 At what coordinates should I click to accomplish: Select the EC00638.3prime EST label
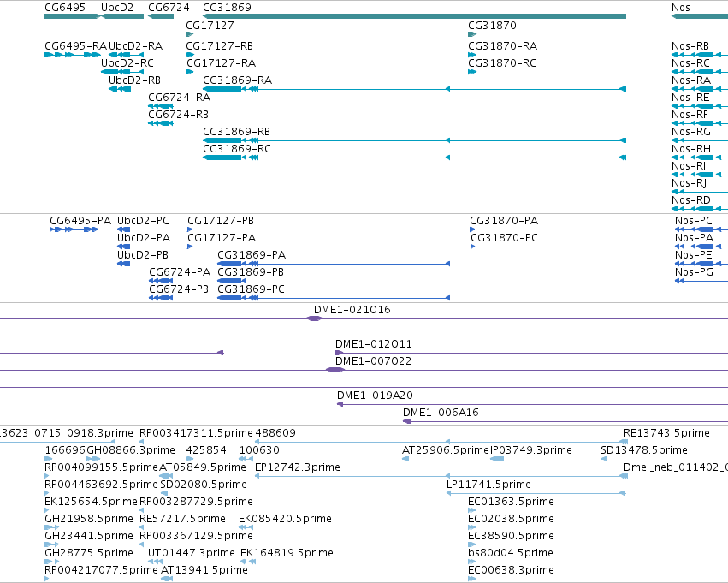click(511, 570)
